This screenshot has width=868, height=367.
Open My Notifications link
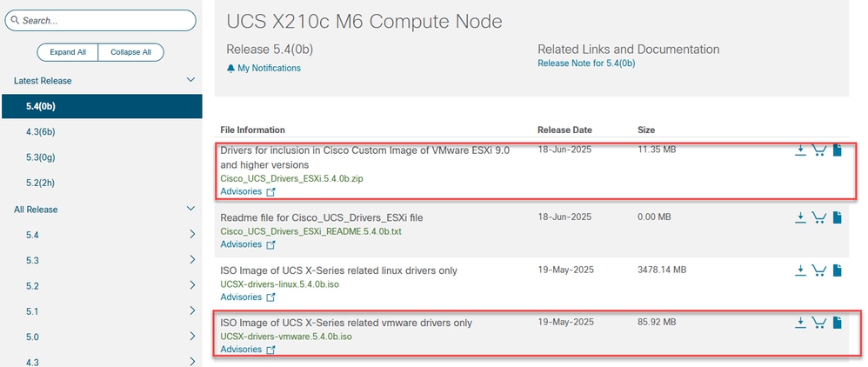[269, 68]
